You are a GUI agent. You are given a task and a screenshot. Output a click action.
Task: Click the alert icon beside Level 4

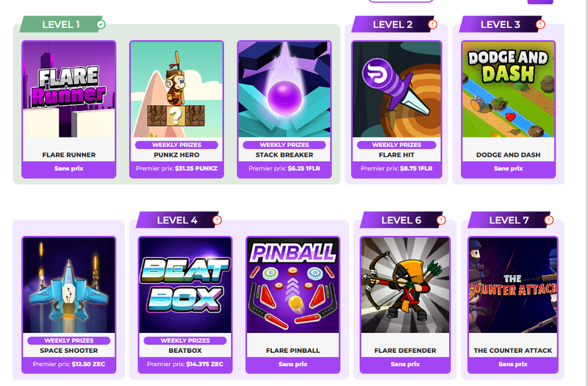[x=217, y=220]
